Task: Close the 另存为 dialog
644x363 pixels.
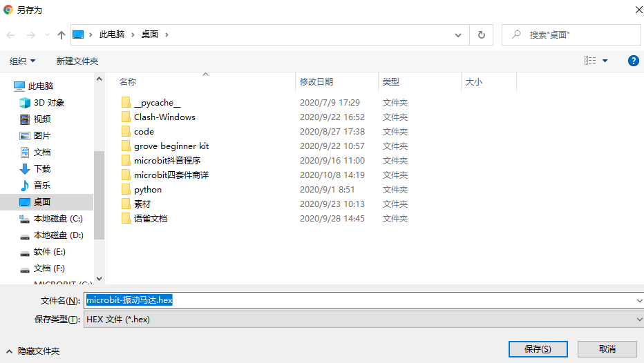Action: [638, 10]
